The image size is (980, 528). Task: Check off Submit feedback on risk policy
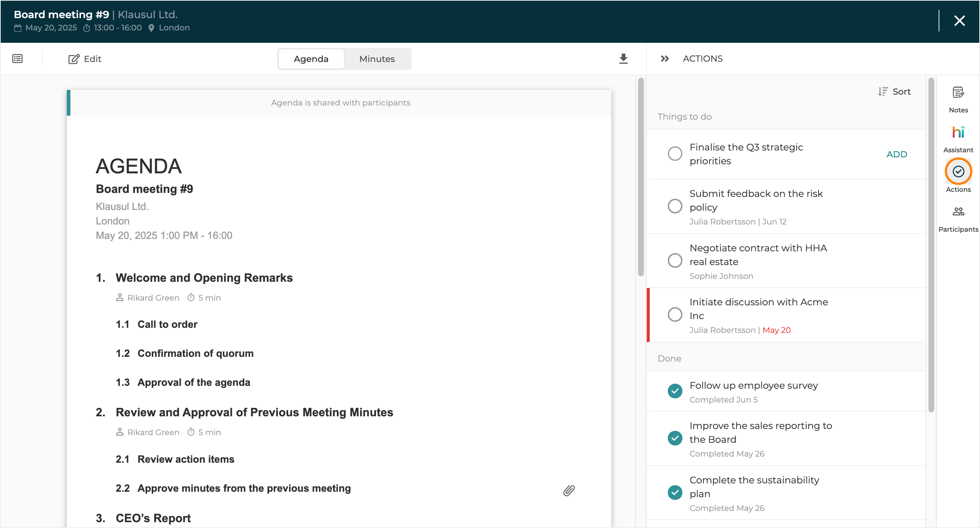(x=674, y=206)
